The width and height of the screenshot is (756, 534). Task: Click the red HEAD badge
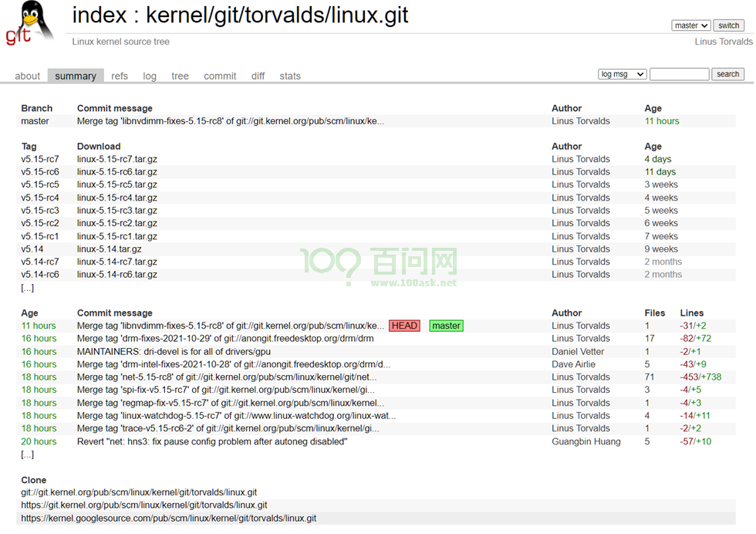coord(404,326)
